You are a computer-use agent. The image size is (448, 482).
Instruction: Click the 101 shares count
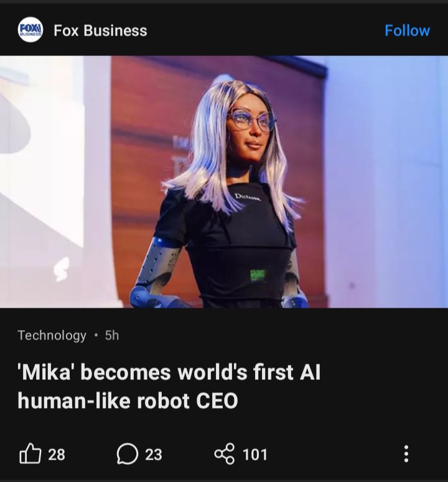click(x=255, y=455)
